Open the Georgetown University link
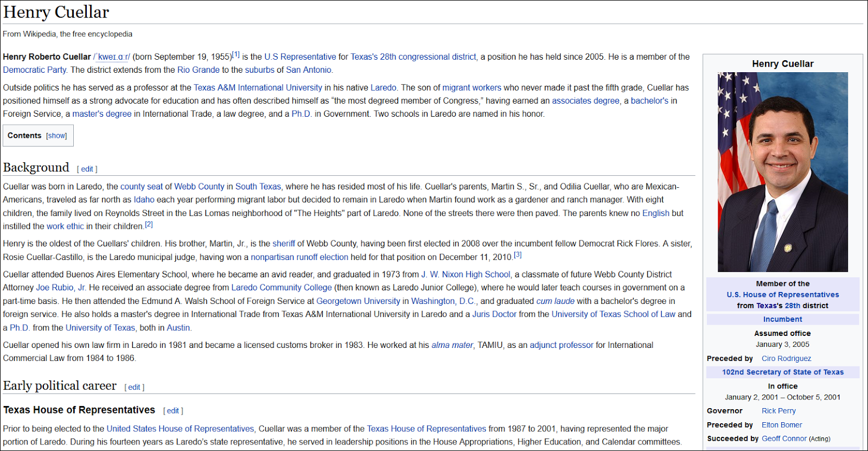 tap(358, 301)
